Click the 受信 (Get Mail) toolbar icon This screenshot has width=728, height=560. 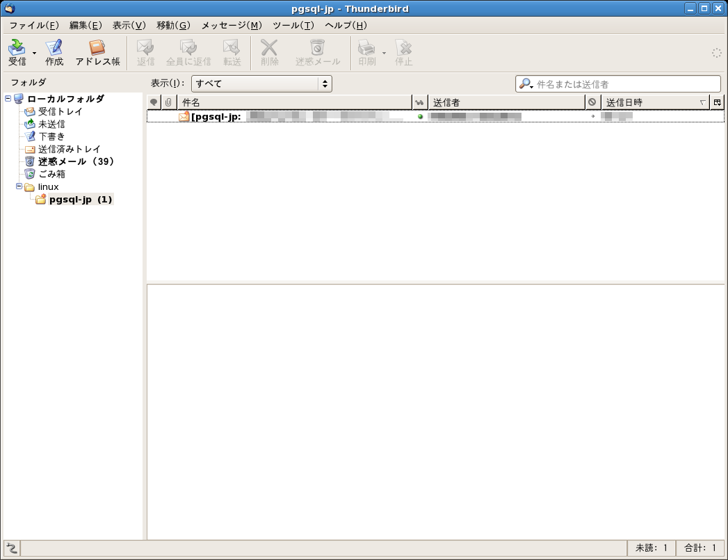(17, 52)
